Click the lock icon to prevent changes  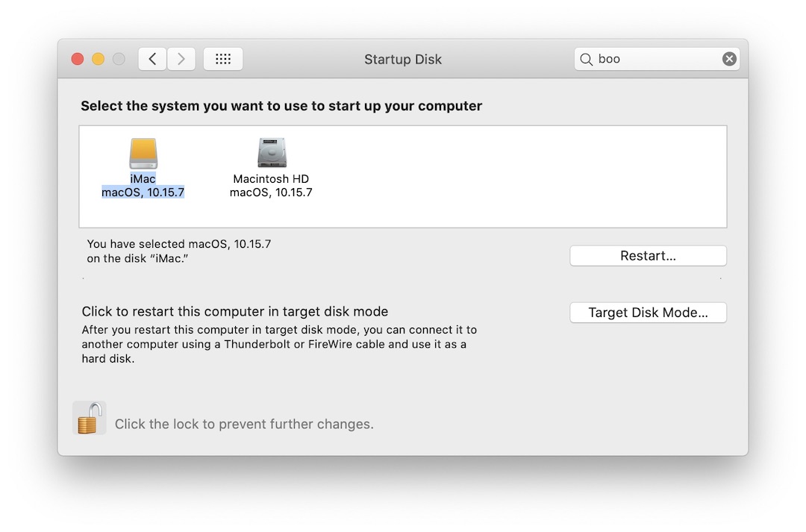tap(90, 418)
